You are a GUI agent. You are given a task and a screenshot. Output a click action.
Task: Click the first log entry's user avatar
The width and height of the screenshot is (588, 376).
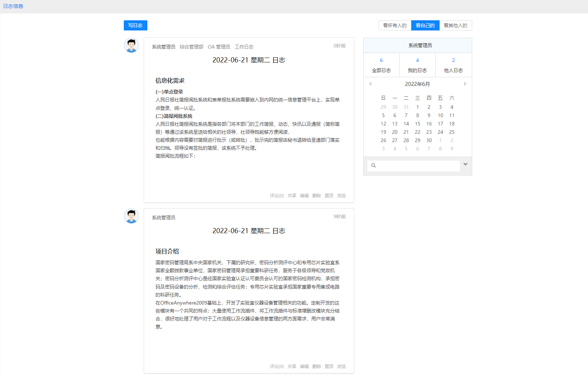[131, 46]
